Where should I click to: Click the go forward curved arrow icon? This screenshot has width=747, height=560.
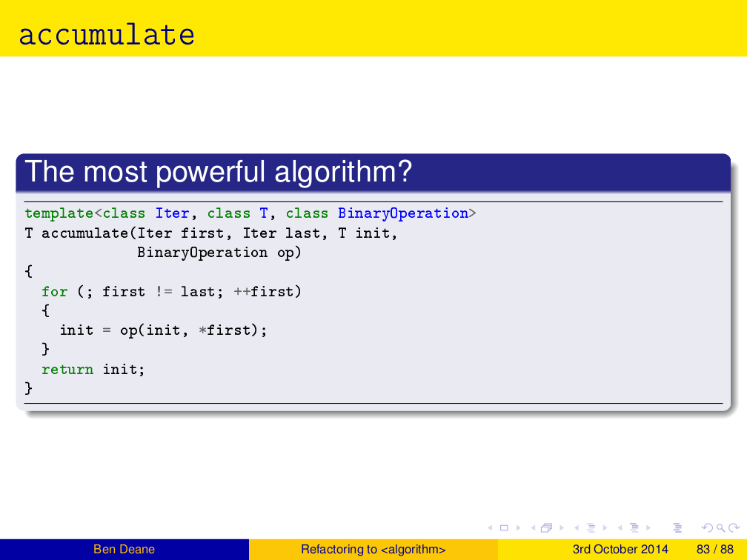pyautogui.click(x=733, y=528)
